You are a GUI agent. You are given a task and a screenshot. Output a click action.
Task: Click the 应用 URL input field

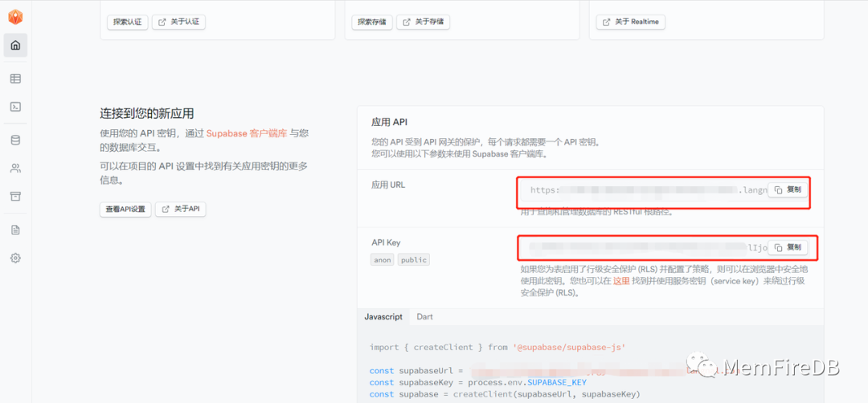coord(665,190)
